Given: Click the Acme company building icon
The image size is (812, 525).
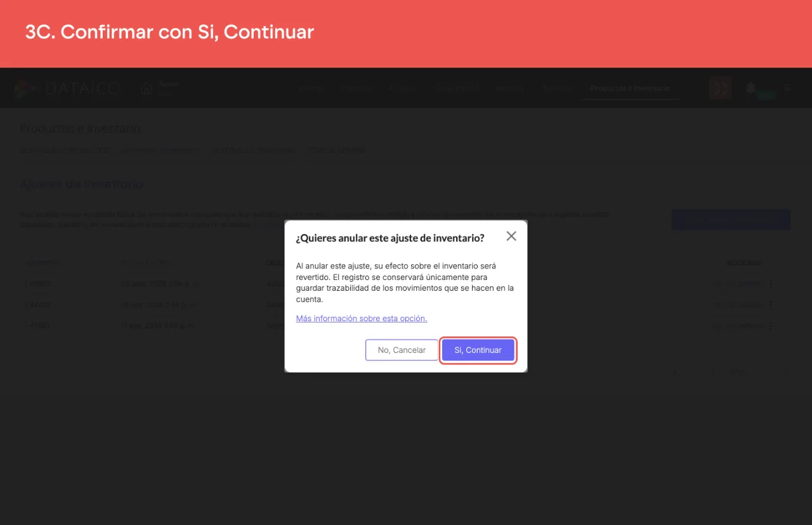Looking at the screenshot, I should click(147, 88).
